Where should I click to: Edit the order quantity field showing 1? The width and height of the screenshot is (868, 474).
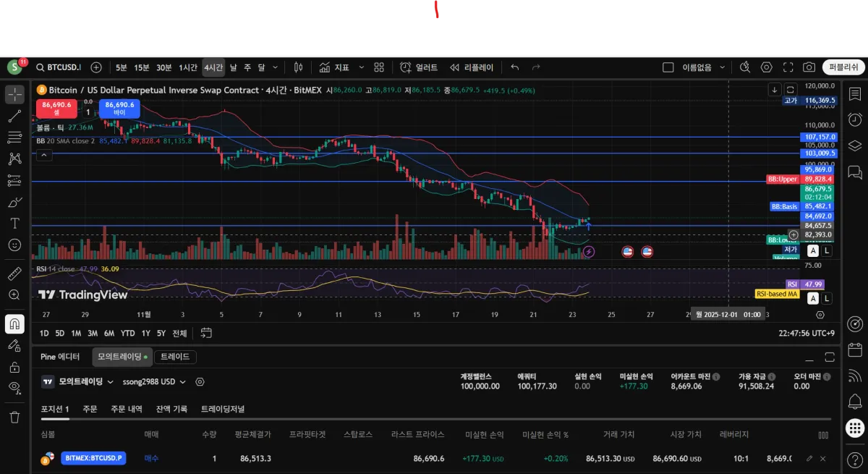pos(88,112)
